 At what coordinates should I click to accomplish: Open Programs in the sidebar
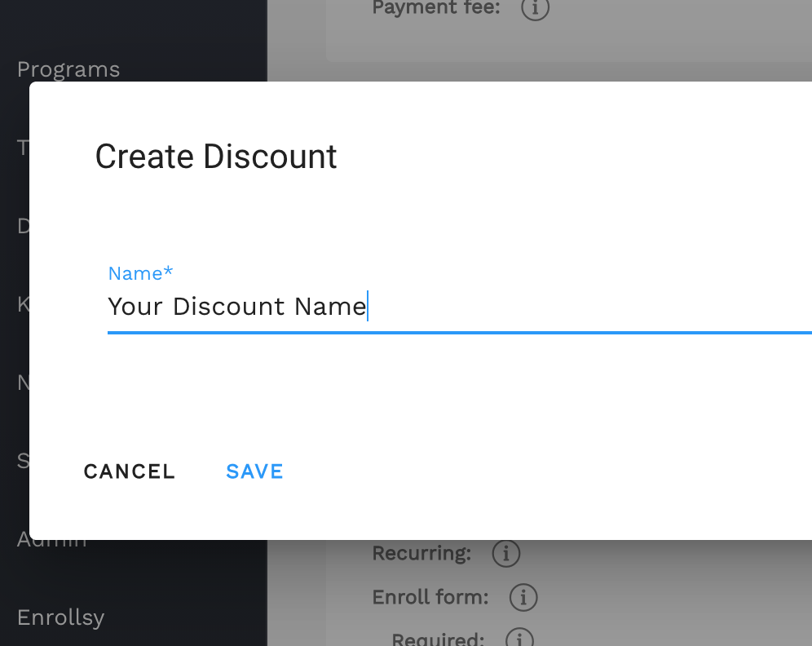68,69
